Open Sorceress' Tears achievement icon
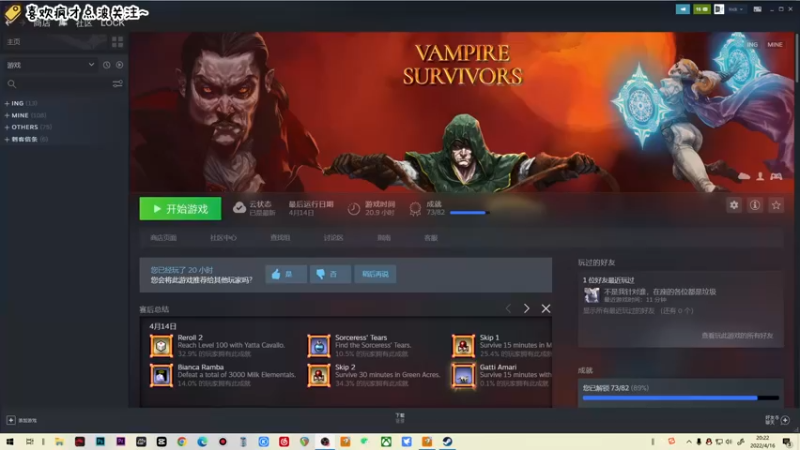Image resolution: width=800 pixels, height=450 pixels. [x=319, y=346]
